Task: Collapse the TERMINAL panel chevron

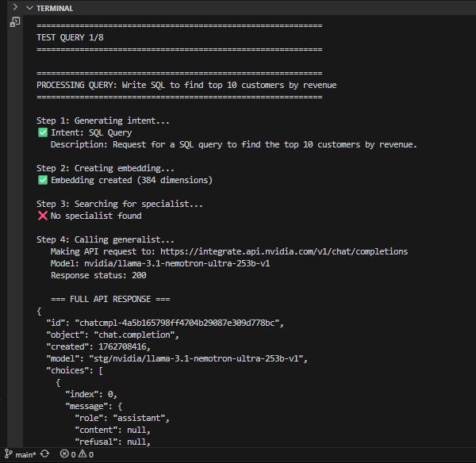Action: (29, 8)
